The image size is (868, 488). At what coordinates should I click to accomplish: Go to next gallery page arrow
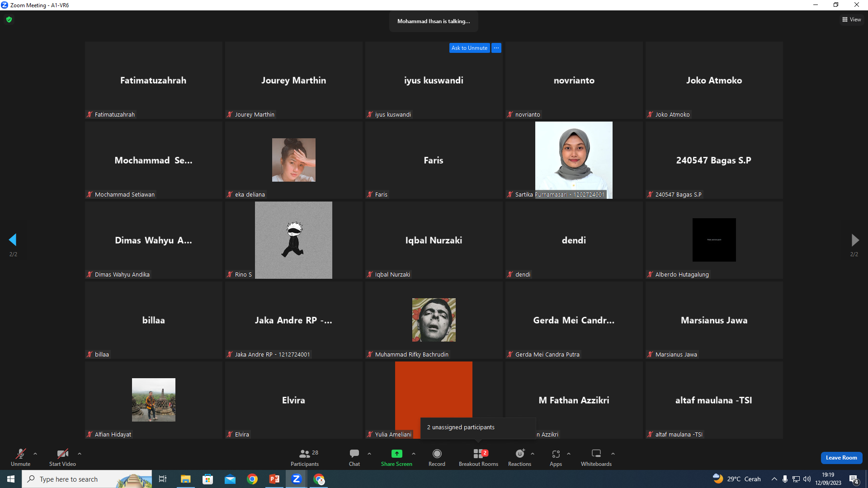pos(854,239)
